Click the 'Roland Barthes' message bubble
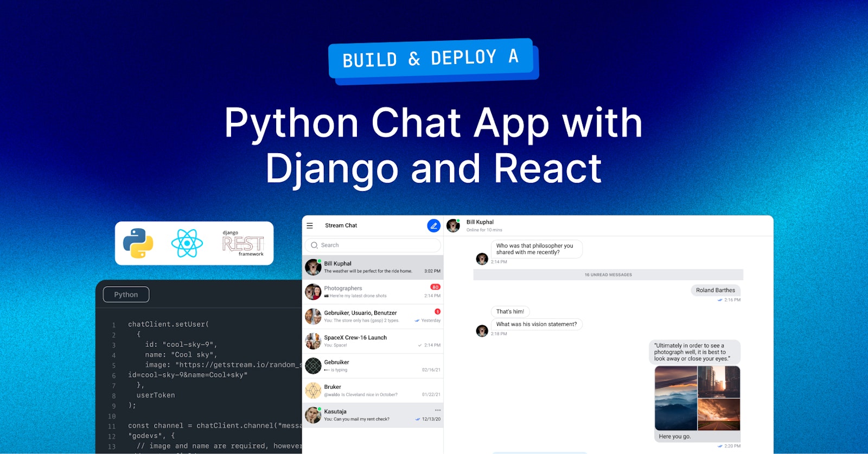The image size is (868, 454). [716, 290]
